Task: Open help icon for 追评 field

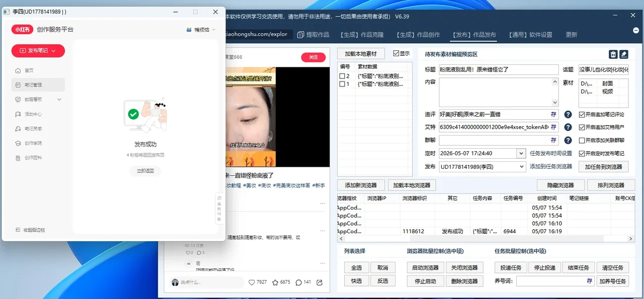Action: (568, 115)
